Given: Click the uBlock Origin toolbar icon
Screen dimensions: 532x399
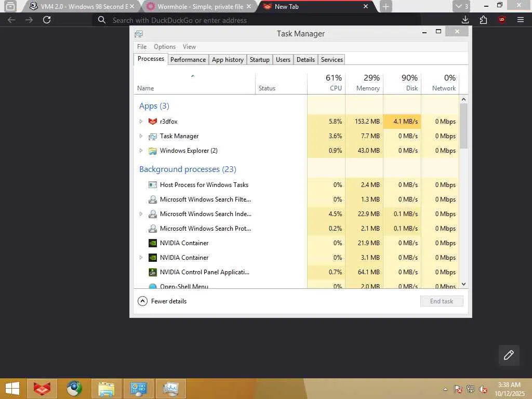Looking at the screenshot, I should [x=502, y=20].
